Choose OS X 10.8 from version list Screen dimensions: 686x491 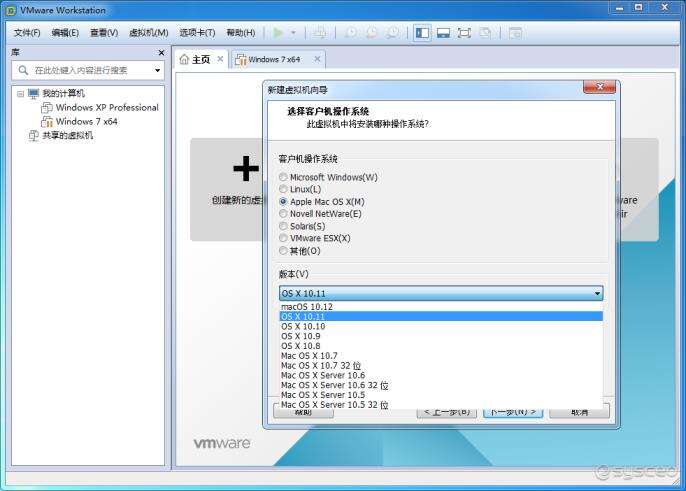441,346
